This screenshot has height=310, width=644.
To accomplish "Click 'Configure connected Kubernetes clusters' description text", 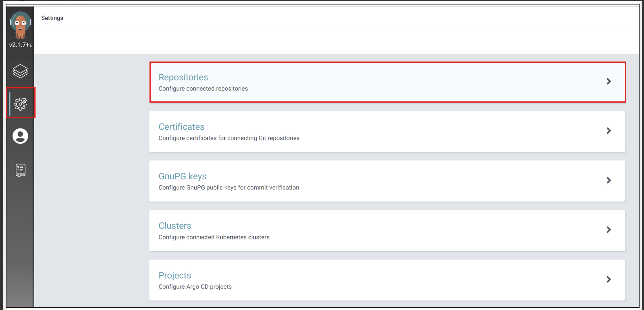I will (214, 237).
